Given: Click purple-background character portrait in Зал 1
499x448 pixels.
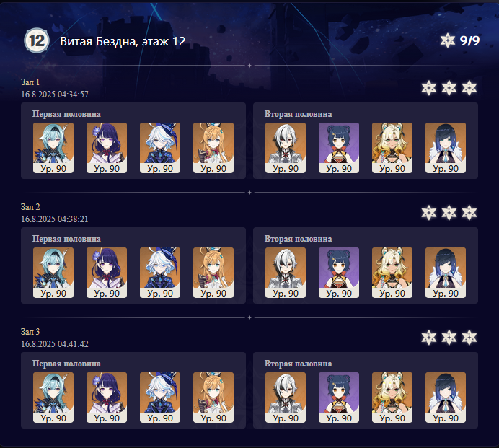Looking at the screenshot, I should [x=339, y=148].
